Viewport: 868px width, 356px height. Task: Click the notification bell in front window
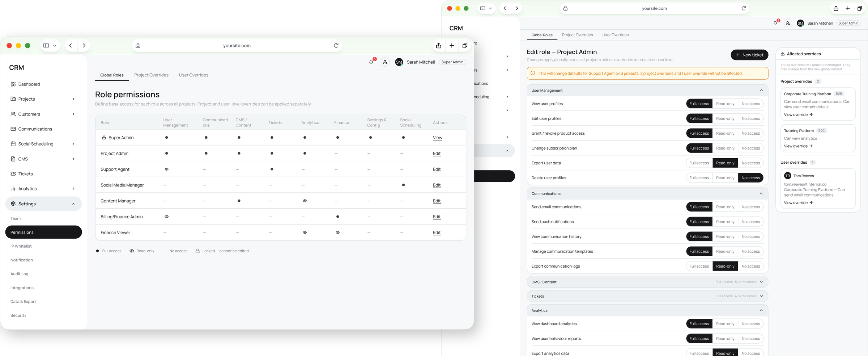coord(371,62)
